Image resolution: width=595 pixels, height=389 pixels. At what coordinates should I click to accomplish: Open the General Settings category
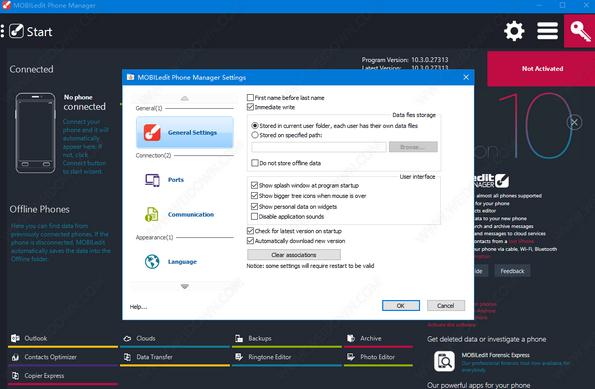185,132
